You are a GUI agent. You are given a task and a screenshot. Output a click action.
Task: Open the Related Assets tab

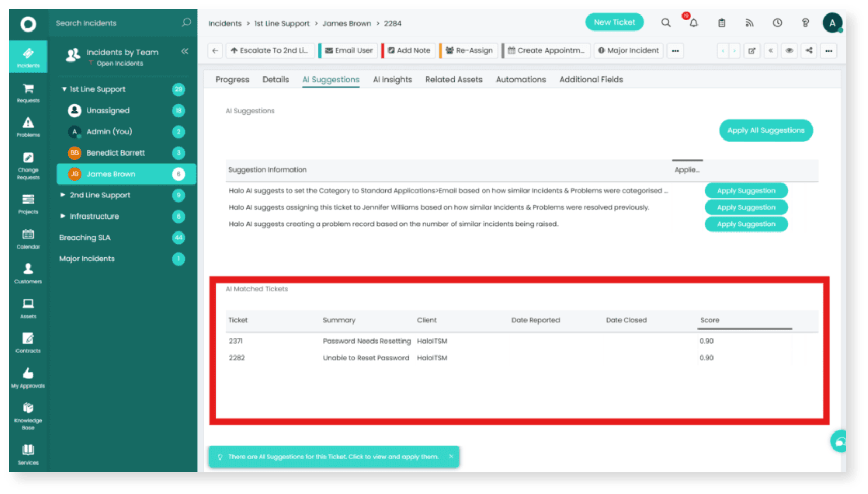pos(454,80)
